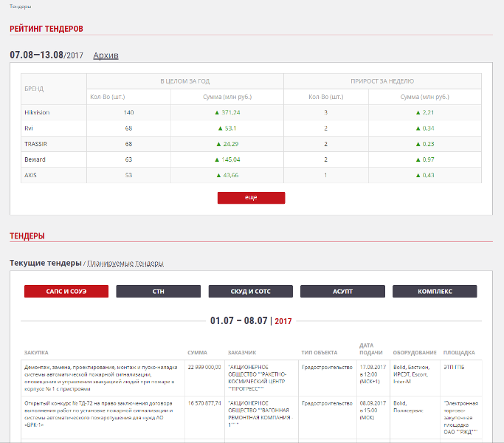This screenshot has width=504, height=443.
Task: Open the Архив link
Action: pos(106,55)
